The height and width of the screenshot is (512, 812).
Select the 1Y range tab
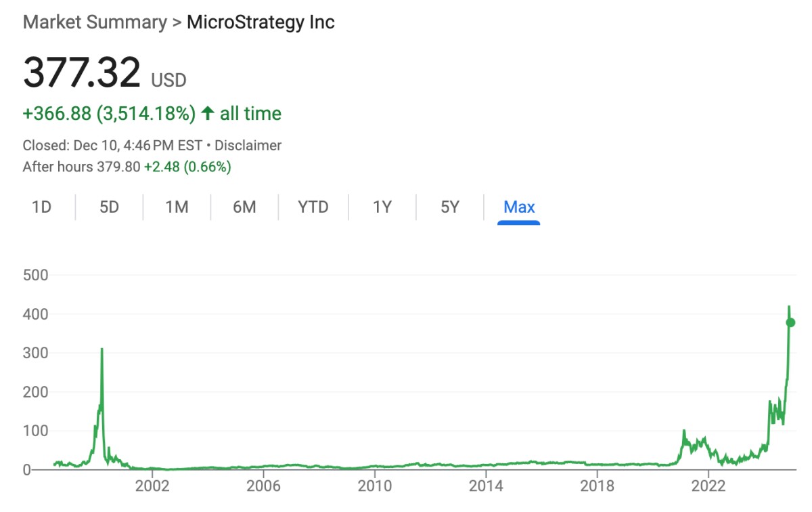382,207
